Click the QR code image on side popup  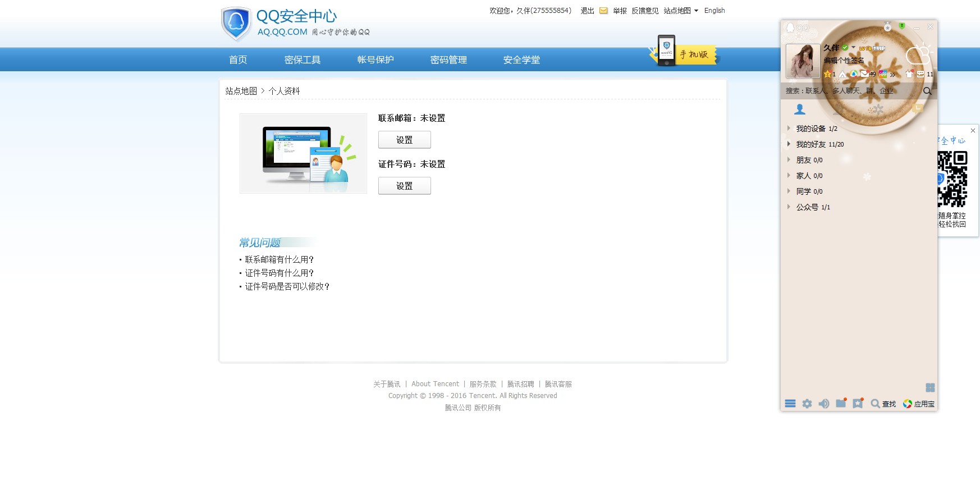click(952, 179)
